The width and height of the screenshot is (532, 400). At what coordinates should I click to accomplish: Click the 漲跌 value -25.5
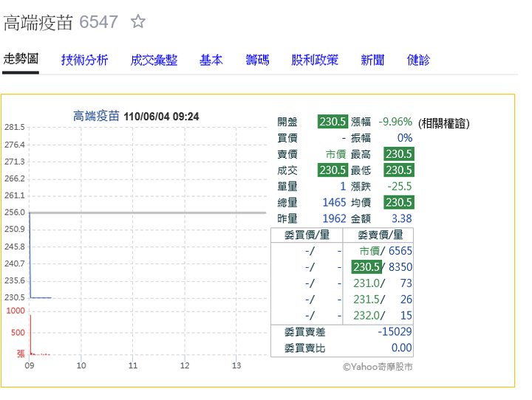399,186
